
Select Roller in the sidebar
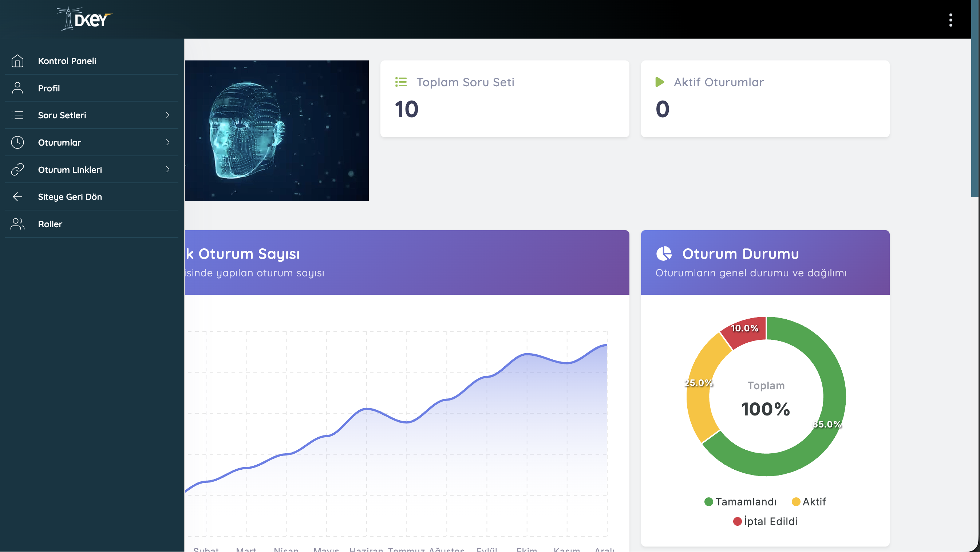pos(50,224)
